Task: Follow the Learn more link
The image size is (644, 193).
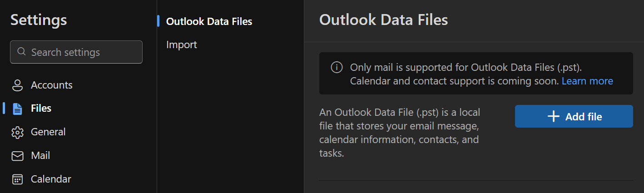Action: pyautogui.click(x=587, y=81)
